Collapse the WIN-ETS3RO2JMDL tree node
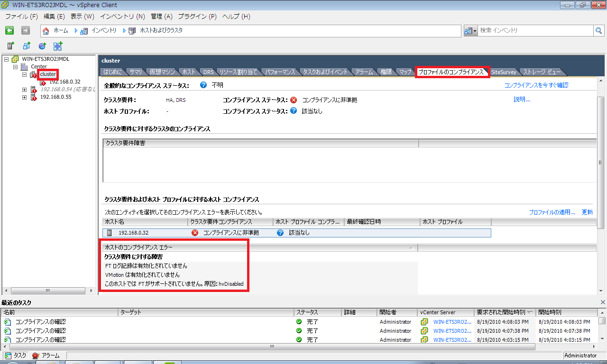Screen dimensions: 607x364 pos(7,59)
